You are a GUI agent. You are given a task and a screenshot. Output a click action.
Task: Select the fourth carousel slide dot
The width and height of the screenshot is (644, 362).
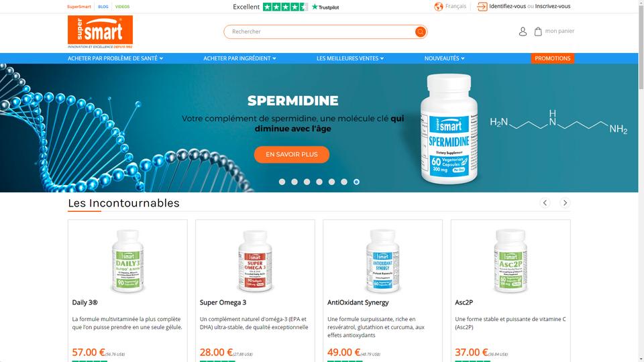coord(319,182)
